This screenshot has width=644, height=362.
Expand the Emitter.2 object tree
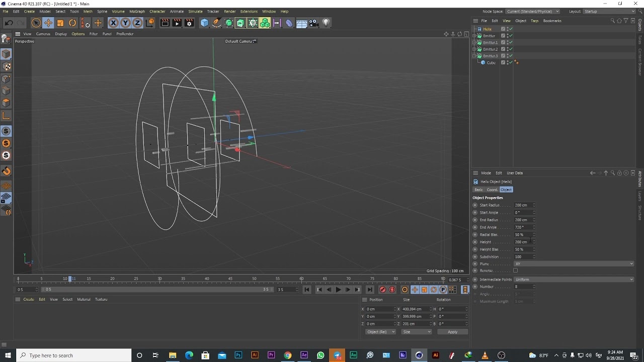click(474, 49)
